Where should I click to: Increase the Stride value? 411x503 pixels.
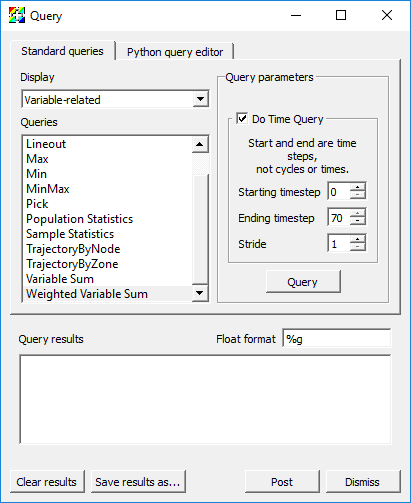(x=358, y=239)
